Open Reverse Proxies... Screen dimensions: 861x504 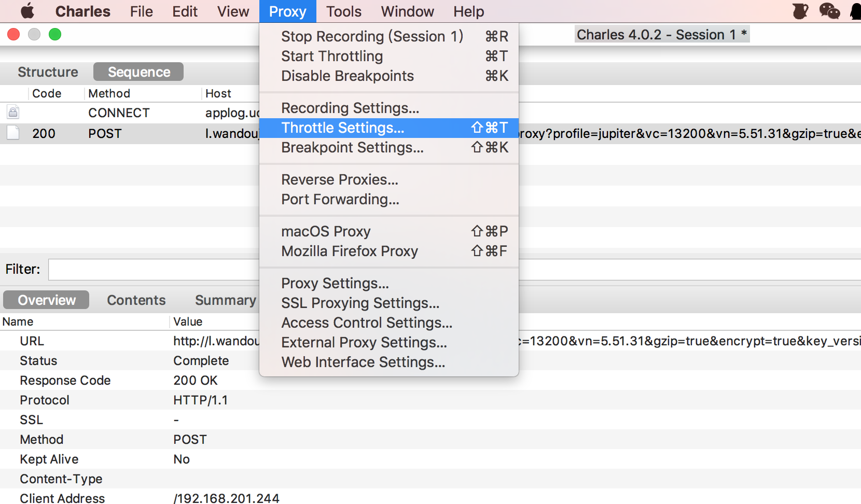pos(389,179)
